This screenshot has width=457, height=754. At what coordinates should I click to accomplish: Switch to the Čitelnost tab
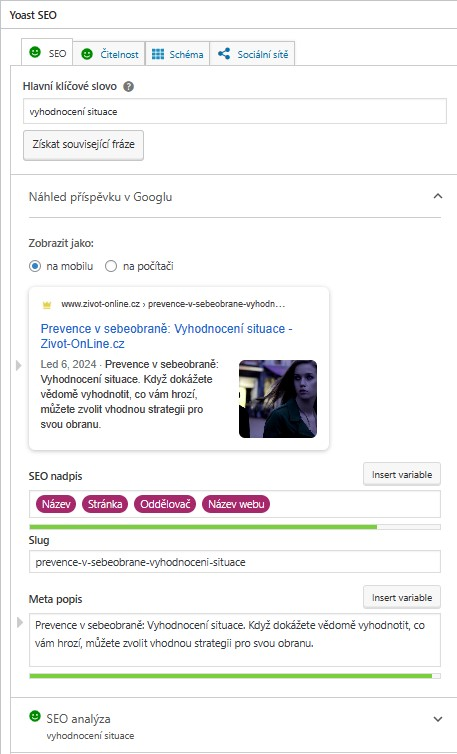109,54
